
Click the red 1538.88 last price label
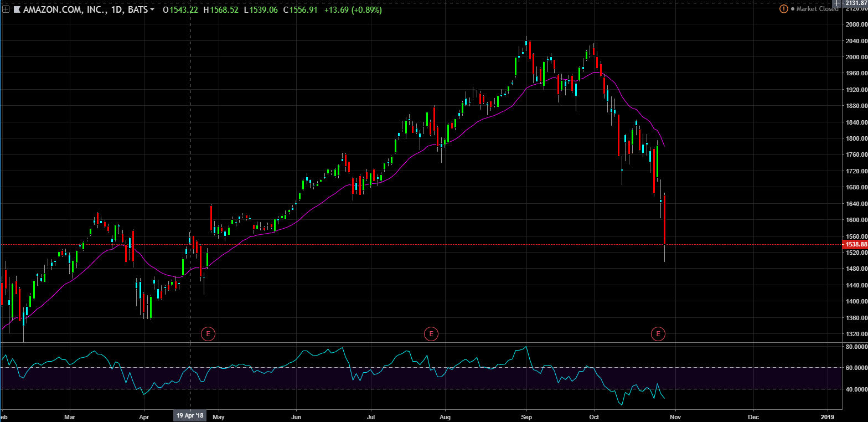coord(855,244)
